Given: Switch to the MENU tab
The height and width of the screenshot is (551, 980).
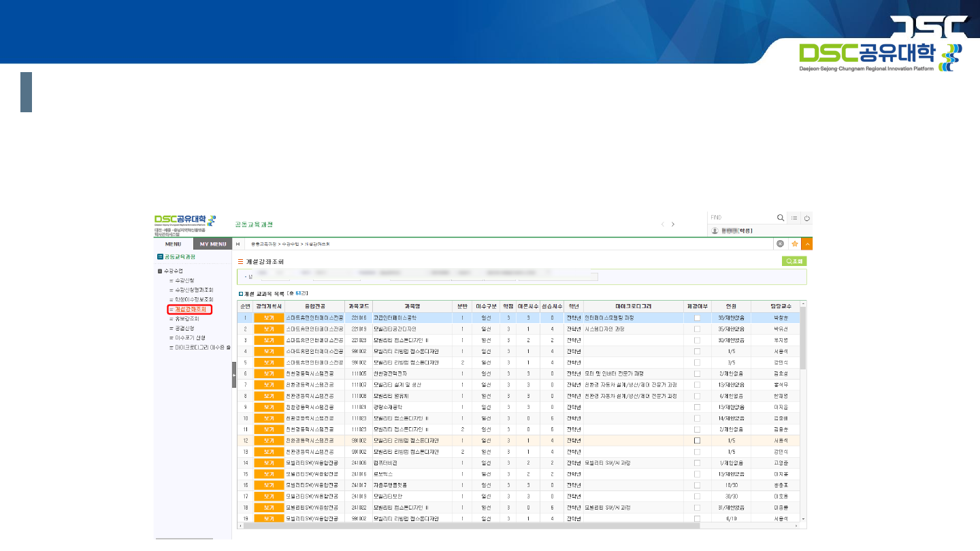Looking at the screenshot, I should pyautogui.click(x=173, y=244).
